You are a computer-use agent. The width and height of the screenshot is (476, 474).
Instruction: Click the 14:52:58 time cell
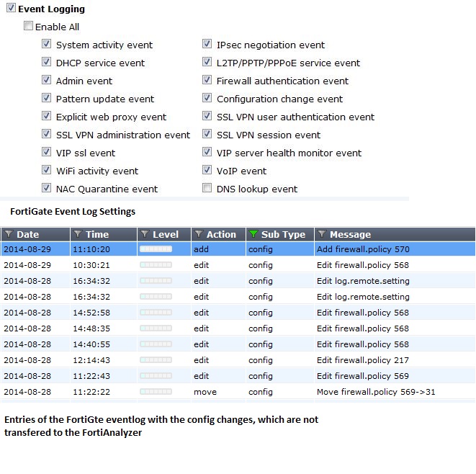(x=91, y=313)
